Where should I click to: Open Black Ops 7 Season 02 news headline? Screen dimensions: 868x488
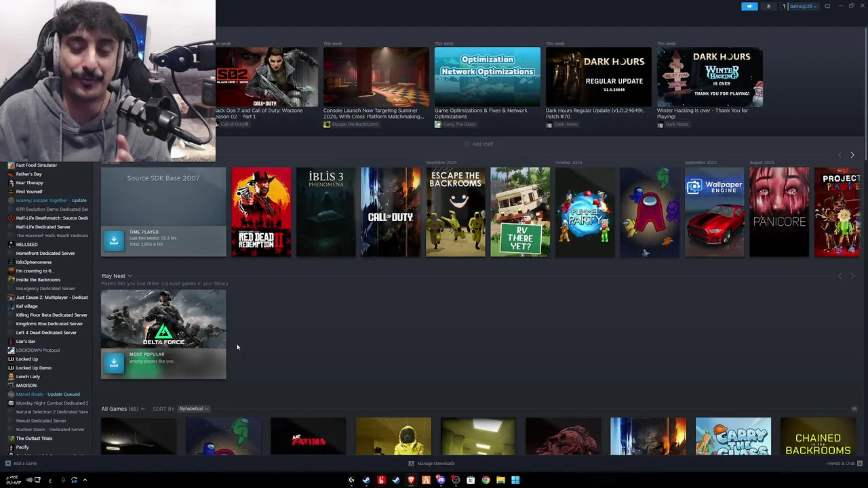[260, 113]
